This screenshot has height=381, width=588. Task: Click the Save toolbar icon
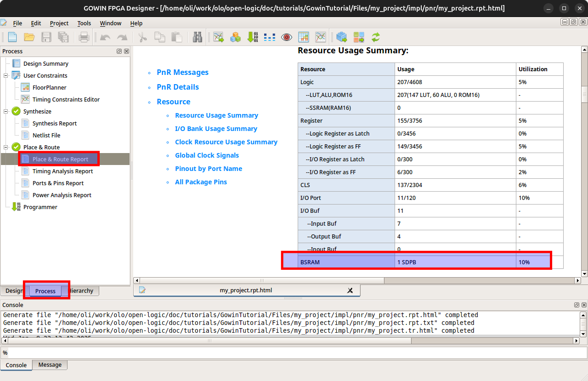[x=46, y=37]
